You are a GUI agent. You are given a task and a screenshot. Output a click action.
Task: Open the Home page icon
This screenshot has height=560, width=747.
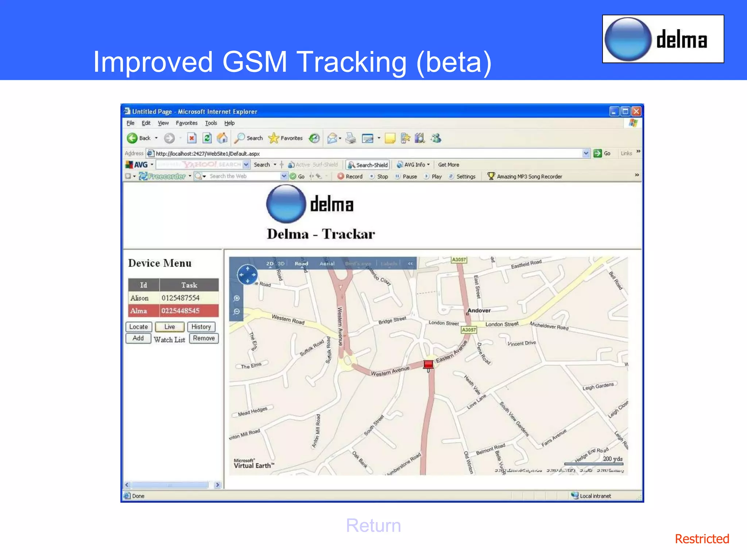(x=222, y=138)
